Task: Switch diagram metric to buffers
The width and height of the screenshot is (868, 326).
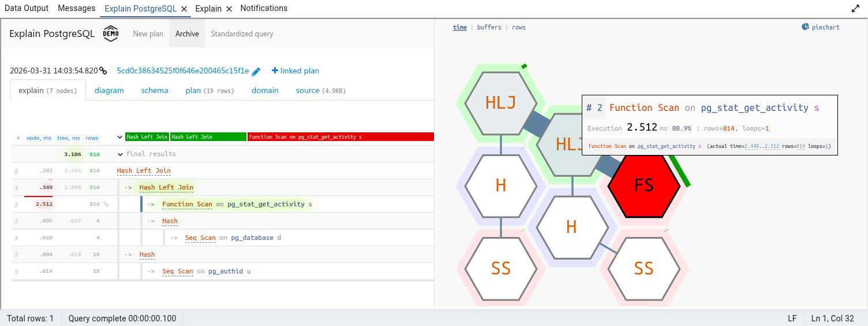Action: (x=489, y=27)
